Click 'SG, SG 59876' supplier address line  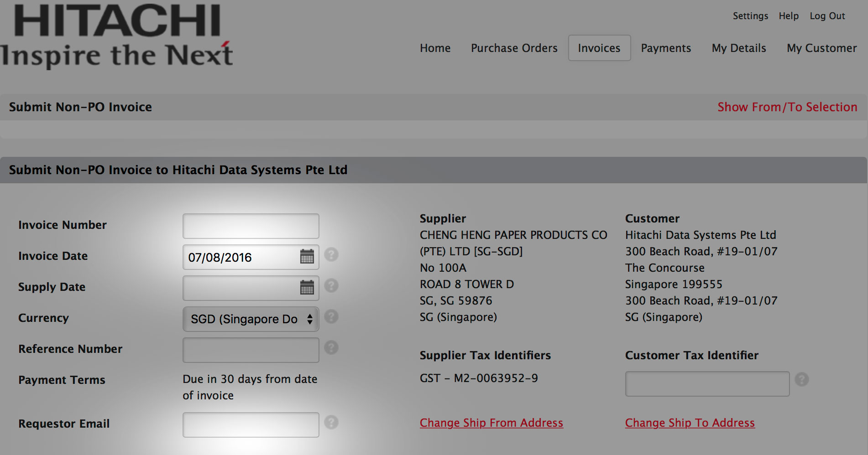456,300
